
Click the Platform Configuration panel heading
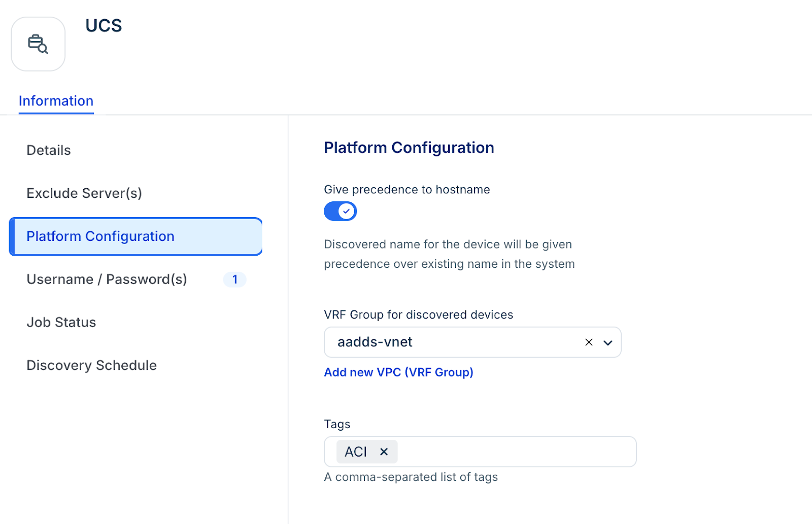tap(409, 148)
